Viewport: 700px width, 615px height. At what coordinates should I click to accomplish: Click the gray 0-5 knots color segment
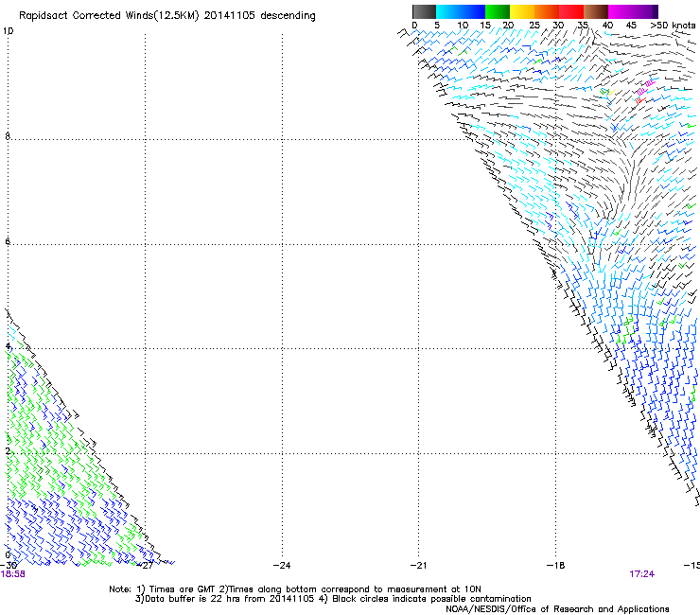pos(424,11)
